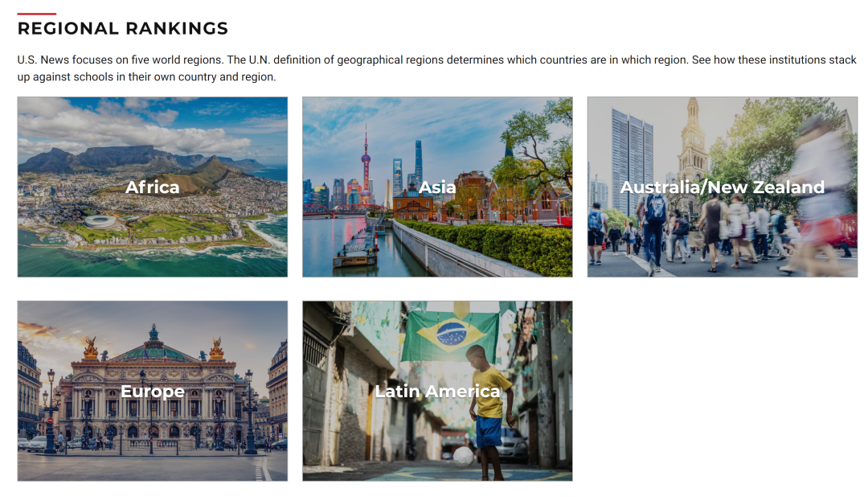Open the Asia regional rankings tile

tap(437, 187)
